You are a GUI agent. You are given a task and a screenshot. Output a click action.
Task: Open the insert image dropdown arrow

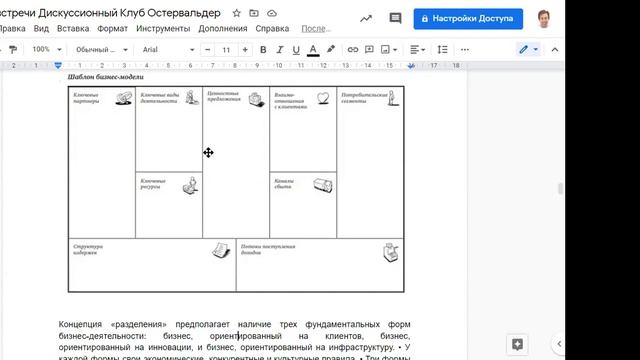click(x=395, y=50)
